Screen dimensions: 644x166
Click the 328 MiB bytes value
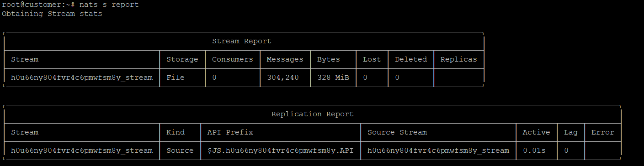[333, 78]
